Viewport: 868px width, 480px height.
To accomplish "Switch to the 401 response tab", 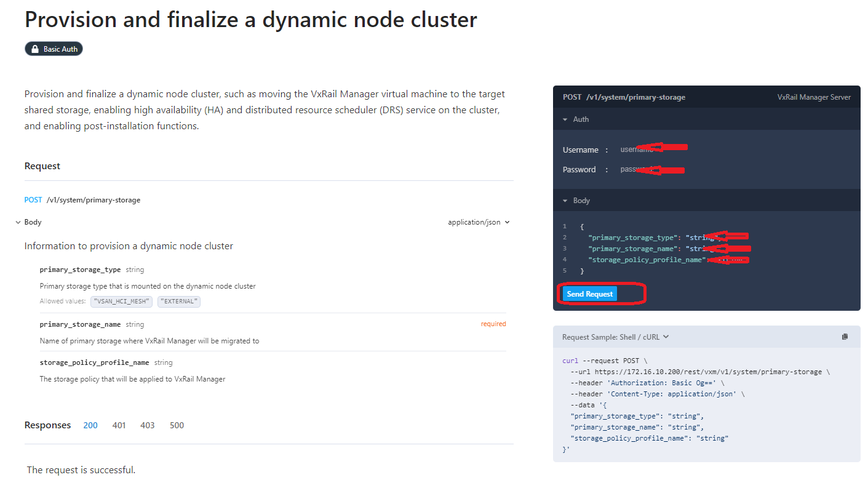I will 119,425.
